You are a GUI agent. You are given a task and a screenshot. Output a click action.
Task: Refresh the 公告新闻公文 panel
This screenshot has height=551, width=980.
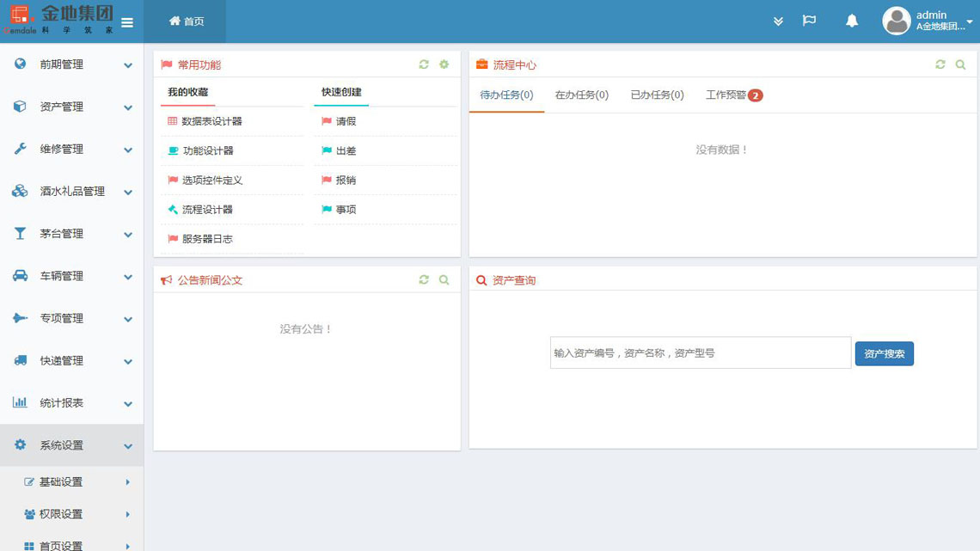point(423,279)
